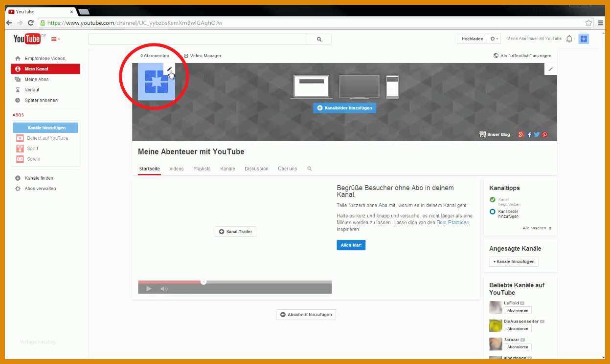
Task: Click Abschnitt hinzufügen button
Action: 306,315
